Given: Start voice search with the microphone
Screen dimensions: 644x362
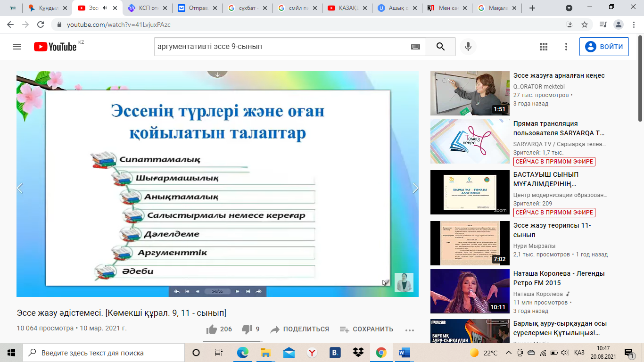Looking at the screenshot, I should coord(468,47).
